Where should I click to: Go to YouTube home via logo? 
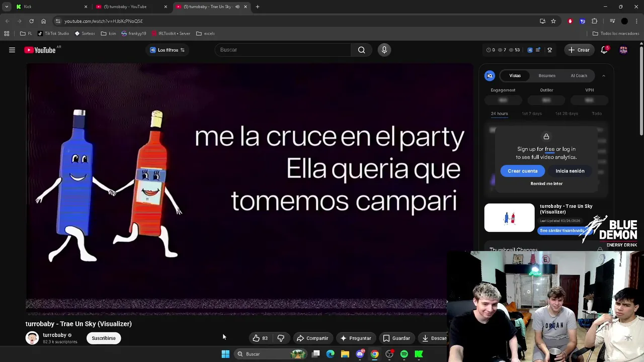(40, 50)
